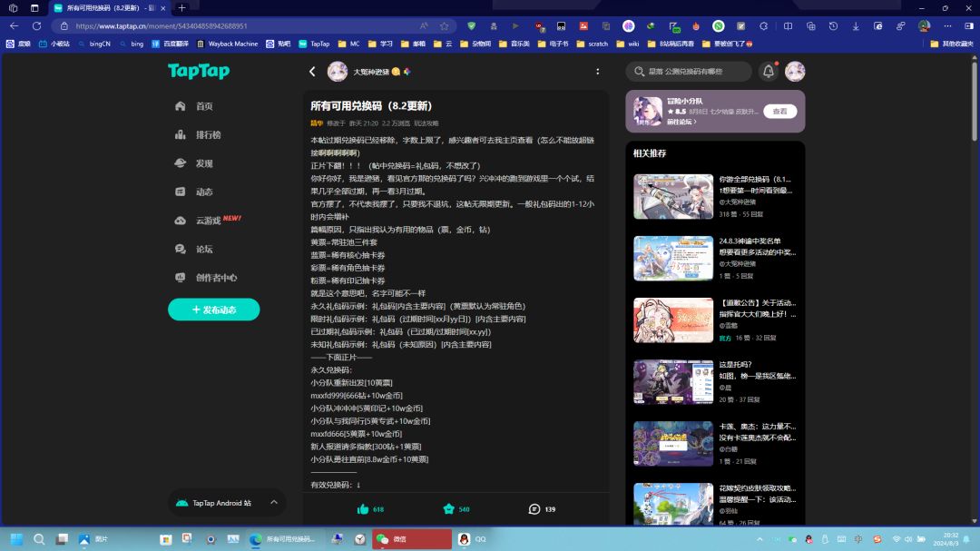
Task: Open browser settings ellipsis menu
Action: pos(947,26)
